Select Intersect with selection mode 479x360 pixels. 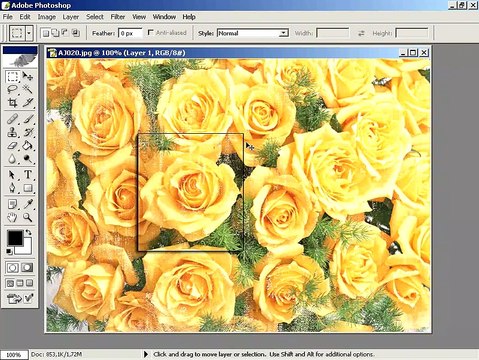pos(75,33)
